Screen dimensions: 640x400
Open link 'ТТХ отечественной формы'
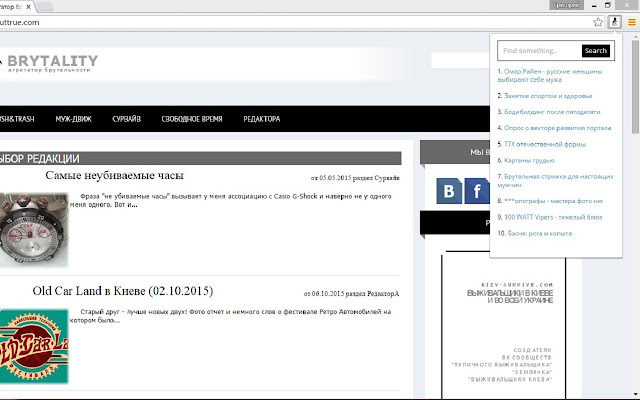(545, 144)
